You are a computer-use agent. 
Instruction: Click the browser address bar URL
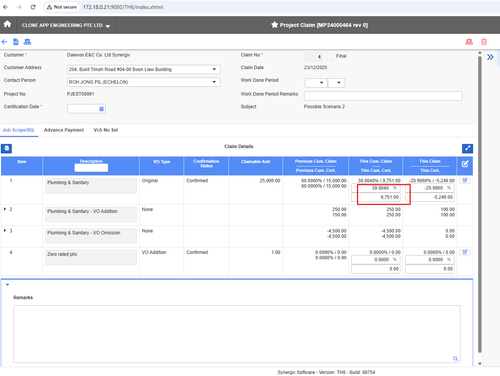tap(123, 7)
